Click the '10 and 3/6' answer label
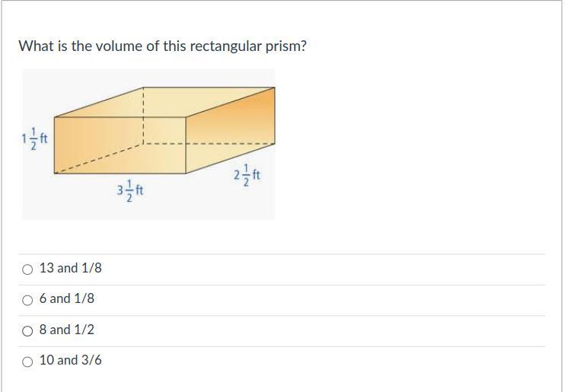 (x=71, y=360)
